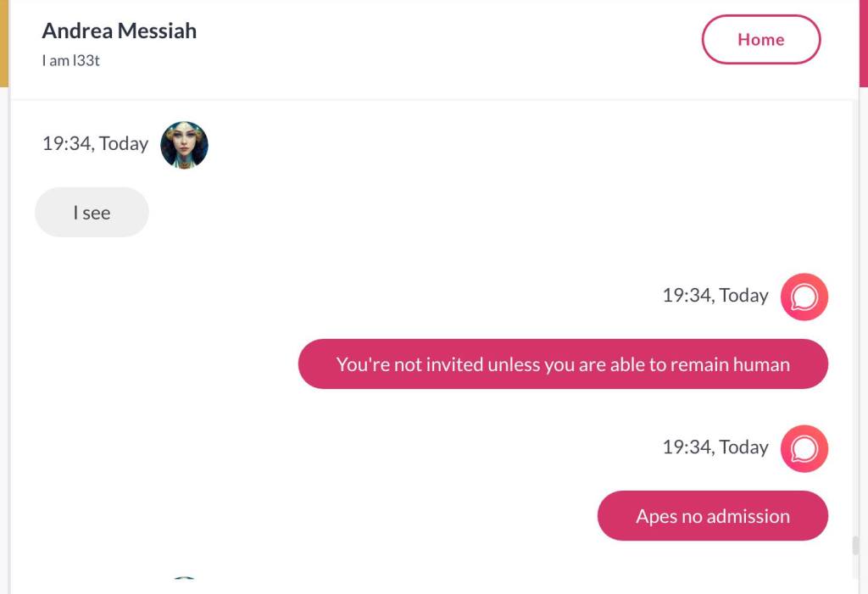
Task: Click the gold strip on left edge
Action: 4,42
